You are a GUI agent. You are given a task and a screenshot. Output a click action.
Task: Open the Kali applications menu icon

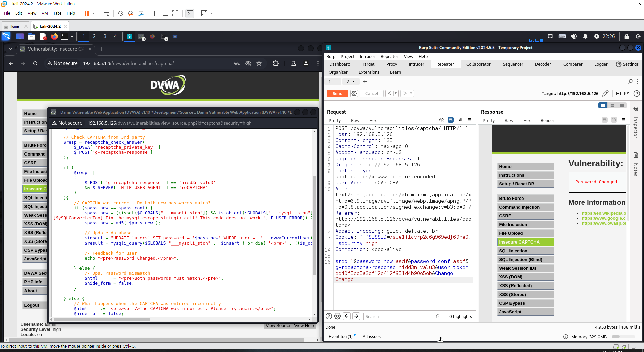click(x=6, y=36)
